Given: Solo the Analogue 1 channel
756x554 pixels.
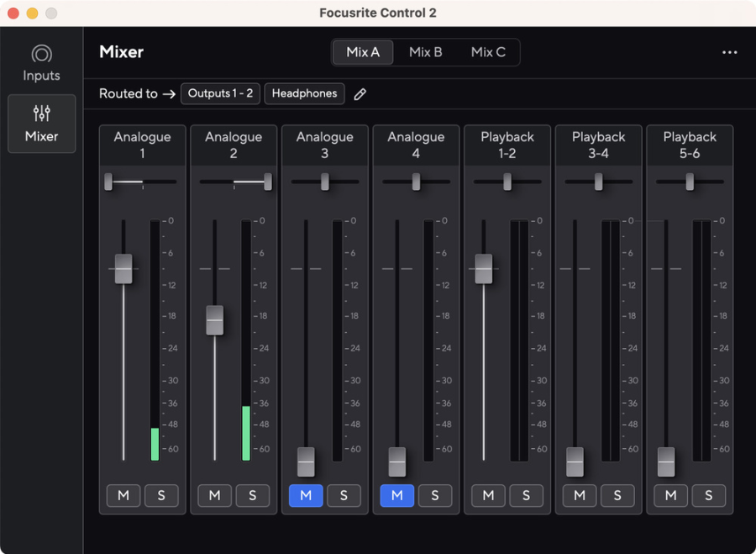Looking at the screenshot, I should tap(161, 496).
